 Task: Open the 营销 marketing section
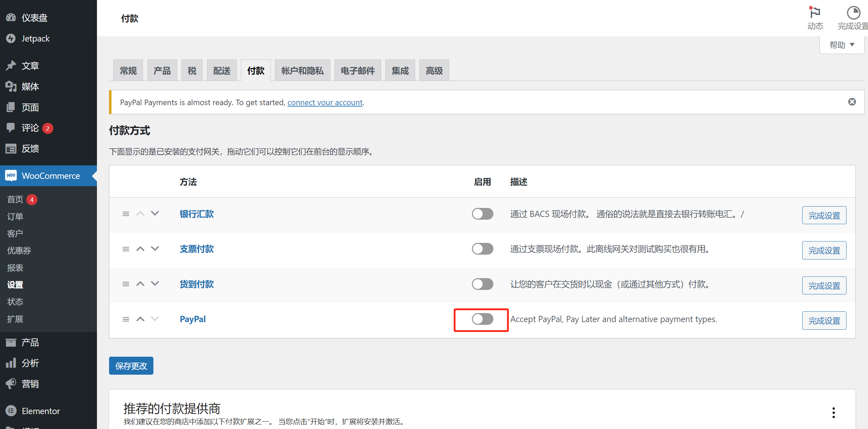(x=30, y=384)
